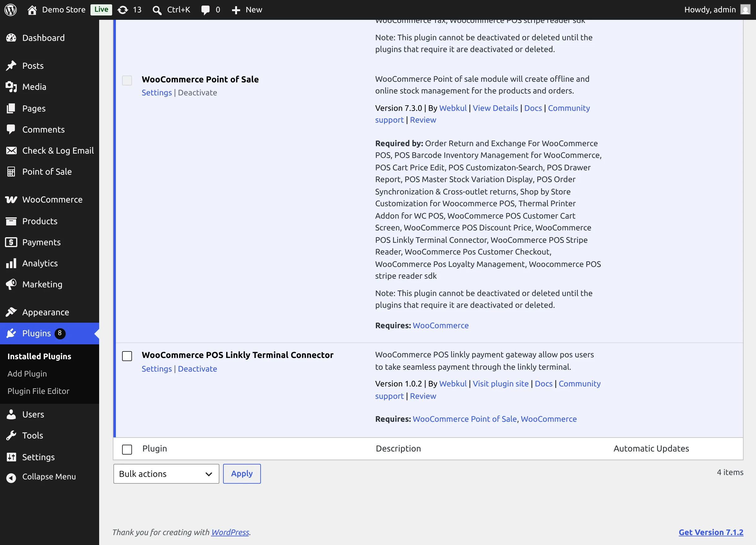
Task: Open Settings link under WooCommerce Point of Sale
Action: (x=157, y=93)
